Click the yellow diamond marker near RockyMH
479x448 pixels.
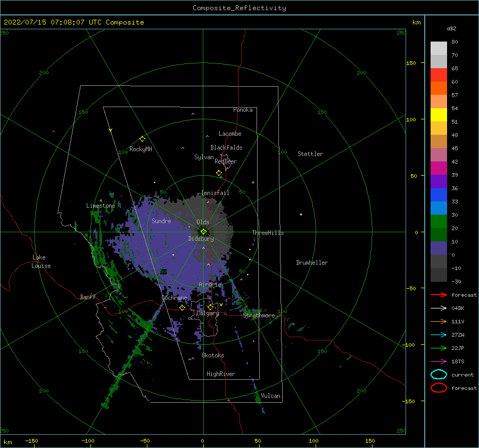point(142,139)
